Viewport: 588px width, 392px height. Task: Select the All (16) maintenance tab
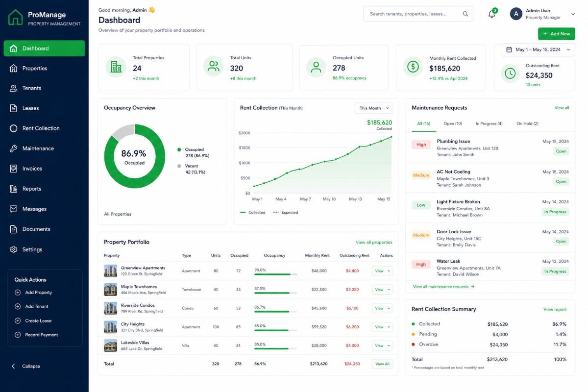point(423,123)
